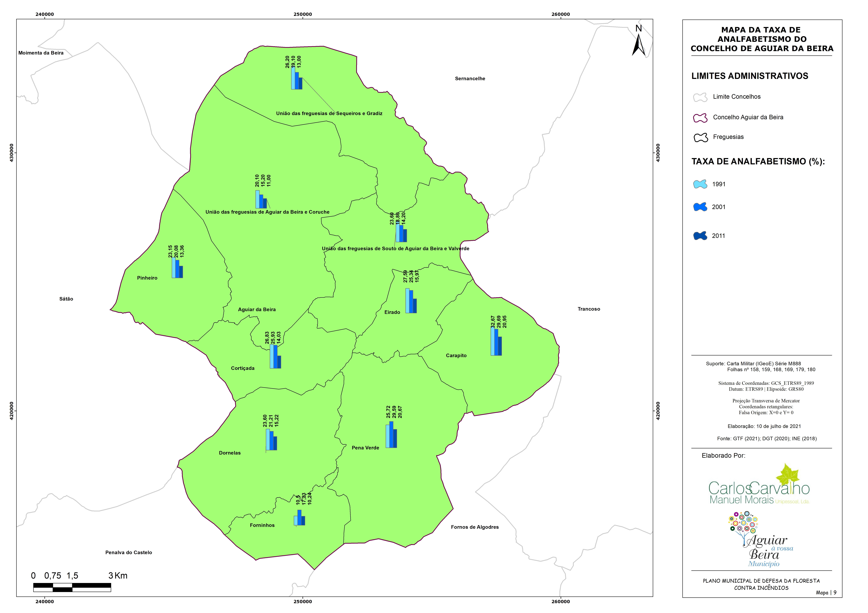
Task: Click the Aguiar da Beira e Coruche bar chart
Action: point(261,199)
